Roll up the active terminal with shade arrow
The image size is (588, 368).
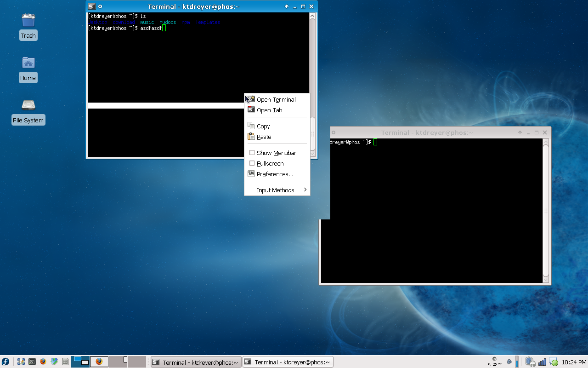[287, 7]
